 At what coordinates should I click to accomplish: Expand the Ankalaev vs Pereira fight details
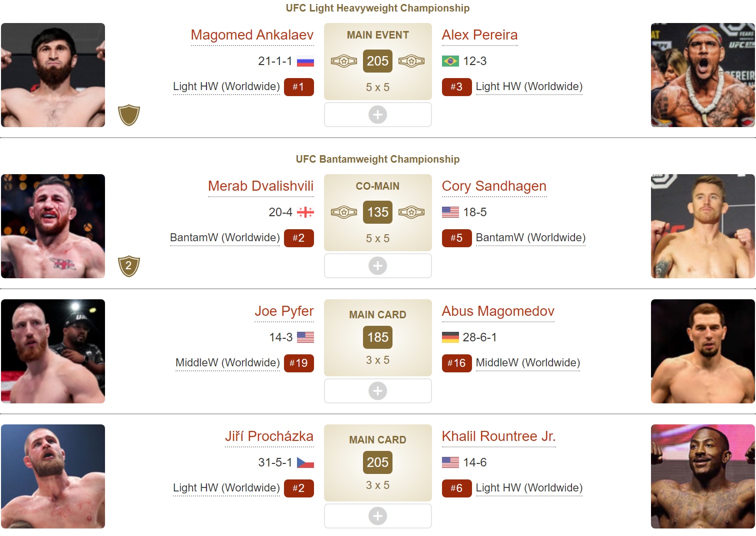tap(377, 115)
